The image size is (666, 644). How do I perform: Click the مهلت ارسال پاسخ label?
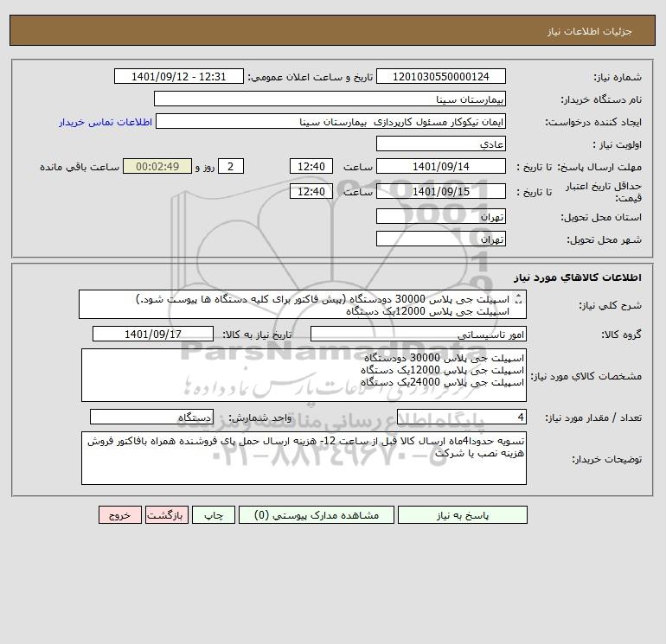[599, 167]
